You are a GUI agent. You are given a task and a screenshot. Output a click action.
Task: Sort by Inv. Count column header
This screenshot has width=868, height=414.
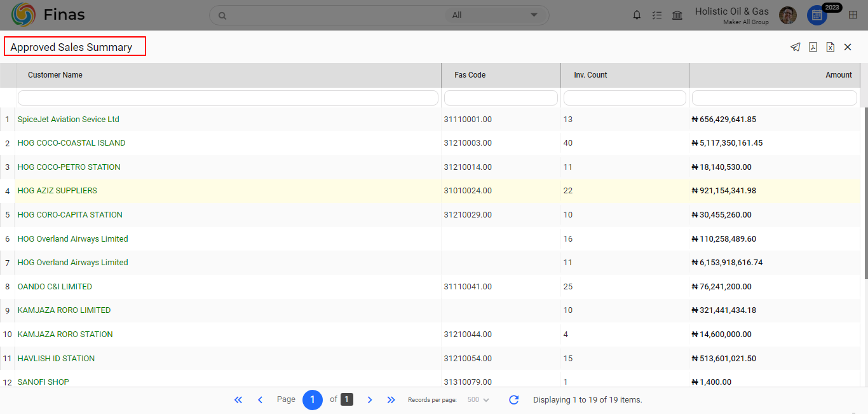[590, 75]
